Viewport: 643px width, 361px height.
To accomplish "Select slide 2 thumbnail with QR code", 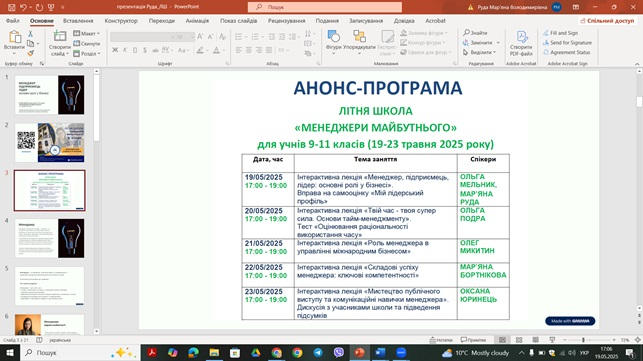I will (x=50, y=142).
